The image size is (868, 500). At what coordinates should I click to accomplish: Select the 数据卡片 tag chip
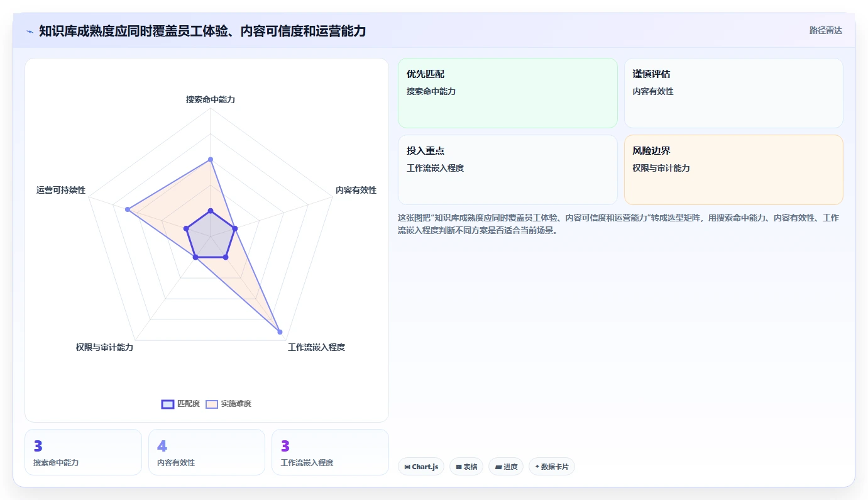(552, 467)
